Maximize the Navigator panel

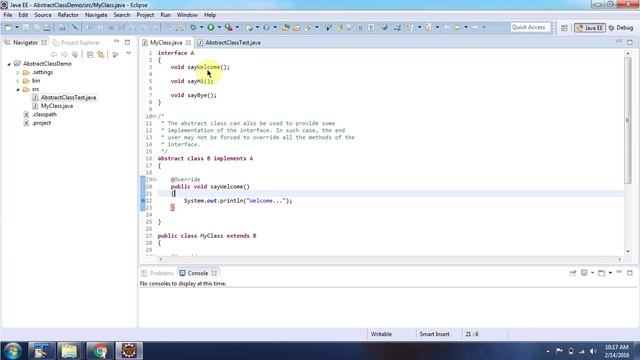127,42
